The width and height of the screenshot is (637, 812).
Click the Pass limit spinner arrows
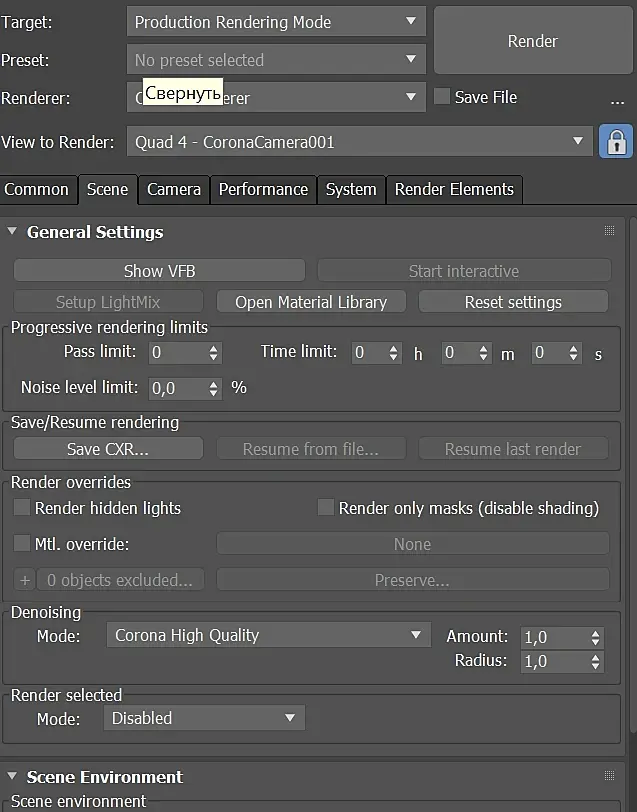pyautogui.click(x=213, y=352)
